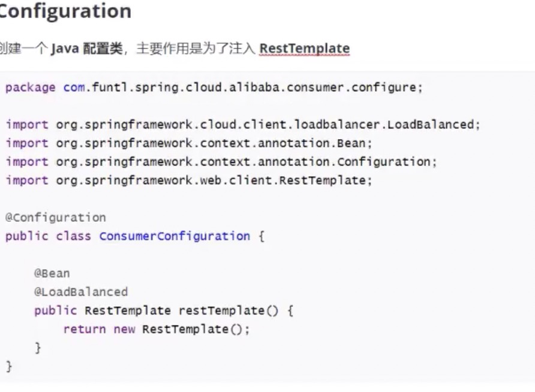Click the package keyword in code block
This screenshot has width=535, height=392.
click(x=31, y=88)
